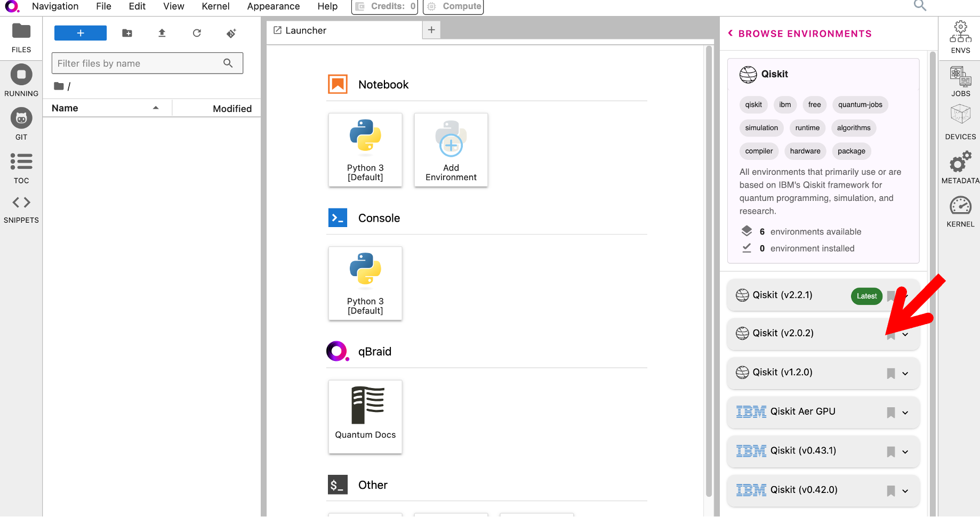Click the blue new launcher plus button
This screenshot has height=517, width=980.
(81, 33)
